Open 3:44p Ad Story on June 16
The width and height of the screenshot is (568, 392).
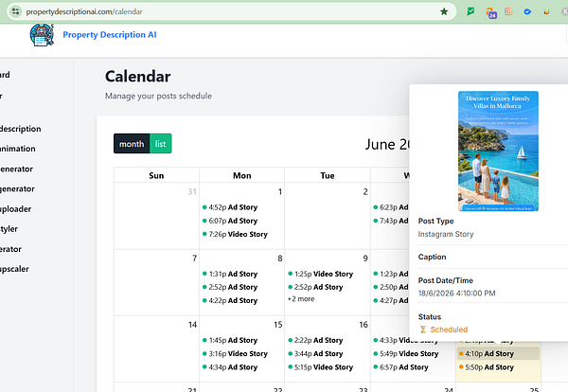pos(328,353)
